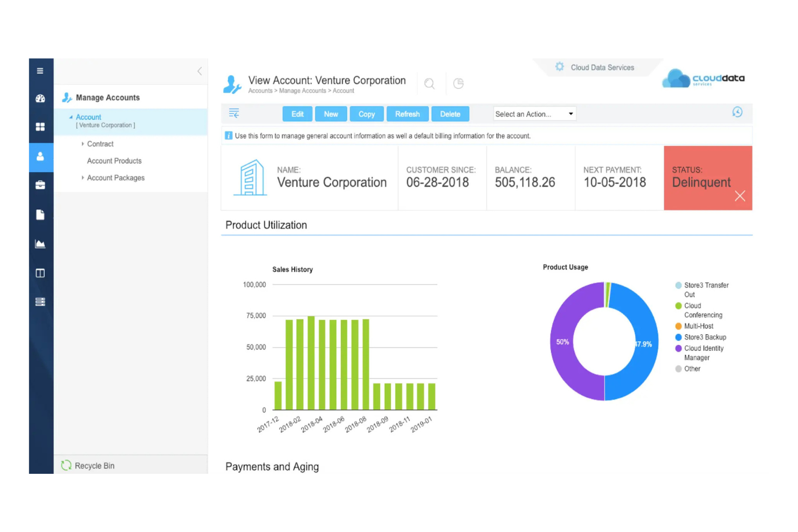798x532 pixels.
Task: Click the briefcase icon below the active accounts icon
Action: click(40, 185)
